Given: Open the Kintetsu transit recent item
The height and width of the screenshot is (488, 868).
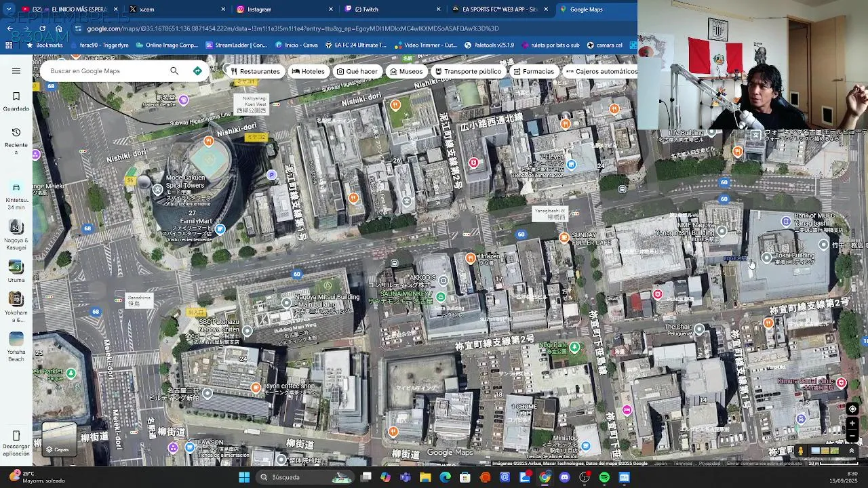Looking at the screenshot, I should coord(16,195).
